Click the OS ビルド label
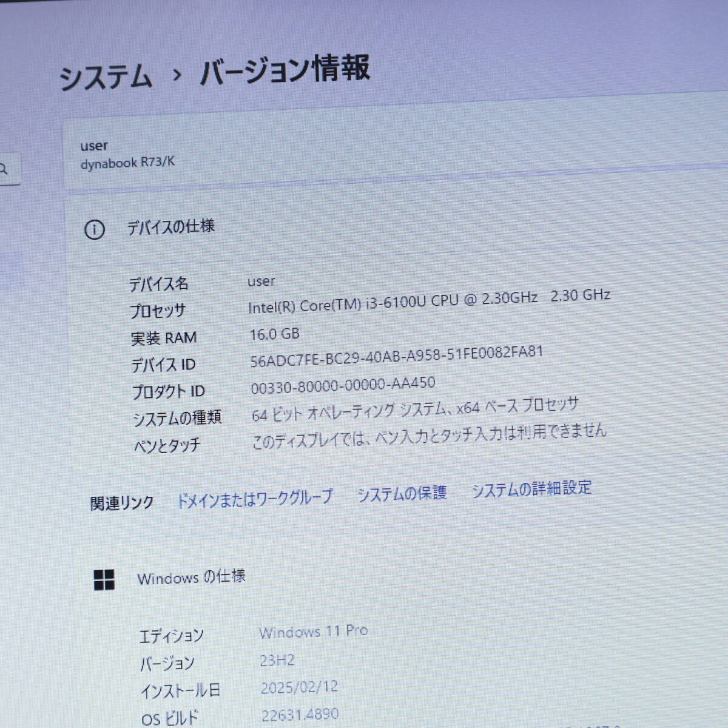This screenshot has width=728, height=728. 170,719
